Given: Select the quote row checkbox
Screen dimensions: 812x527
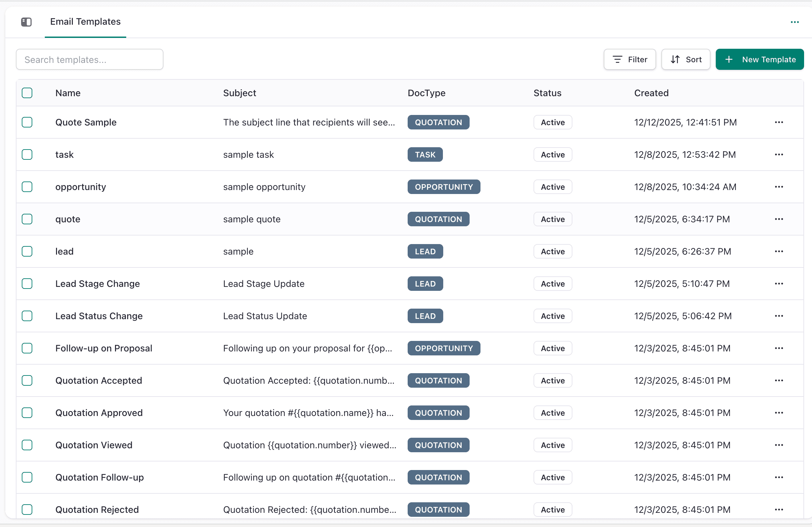Looking at the screenshot, I should pos(27,219).
